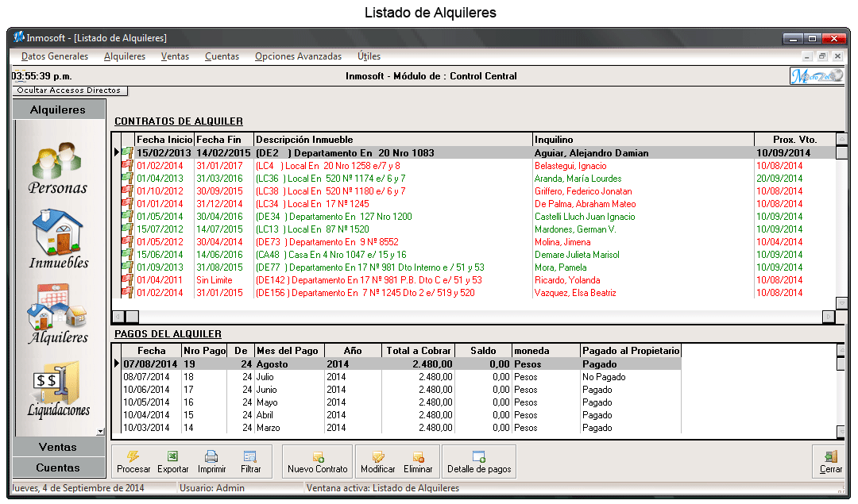Click the flag icon for Aranda, María Lourdes row
The width and height of the screenshot is (858, 504).
(127, 178)
